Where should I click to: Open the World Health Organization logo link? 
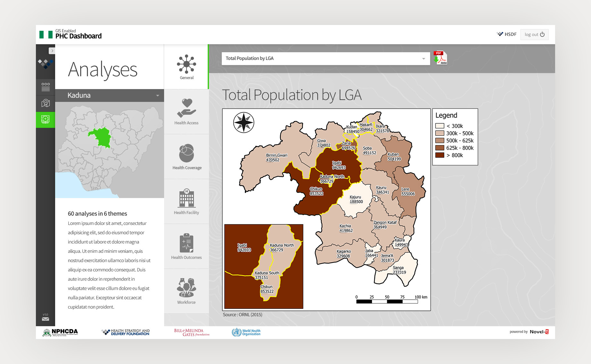point(246,332)
